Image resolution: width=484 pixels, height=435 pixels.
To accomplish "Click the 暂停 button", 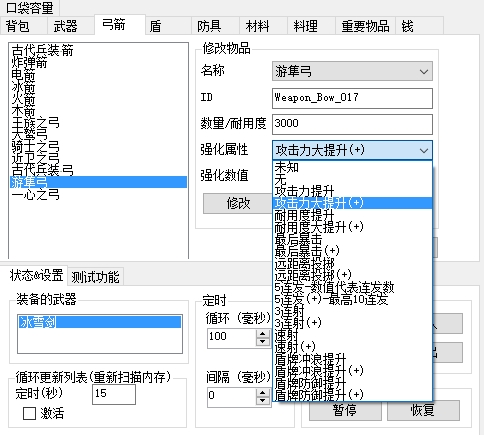I will [345, 410].
